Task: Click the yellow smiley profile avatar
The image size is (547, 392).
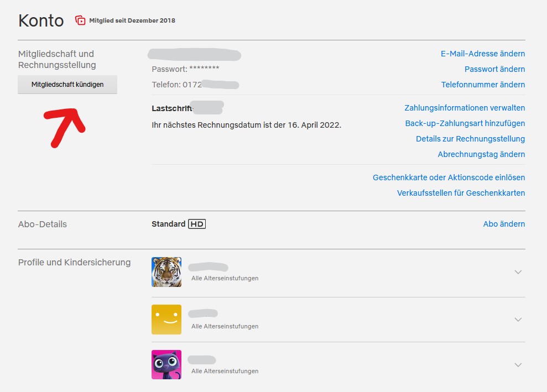Action: click(x=166, y=320)
